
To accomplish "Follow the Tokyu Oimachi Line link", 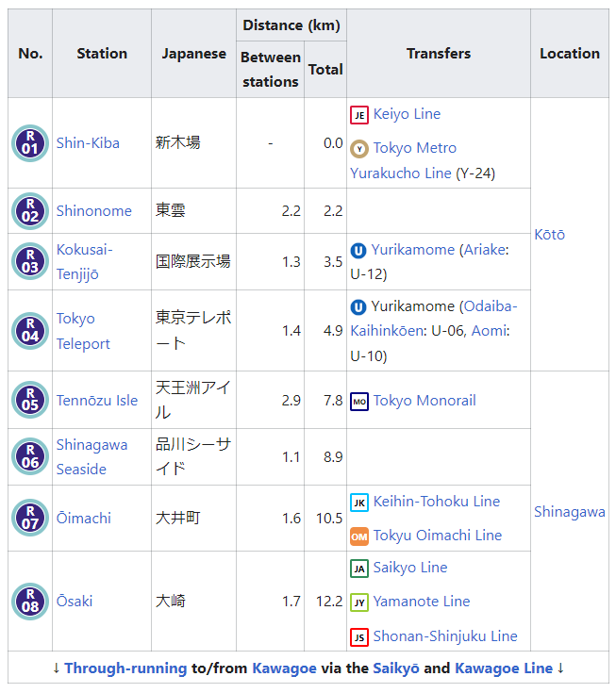I will click(x=438, y=536).
